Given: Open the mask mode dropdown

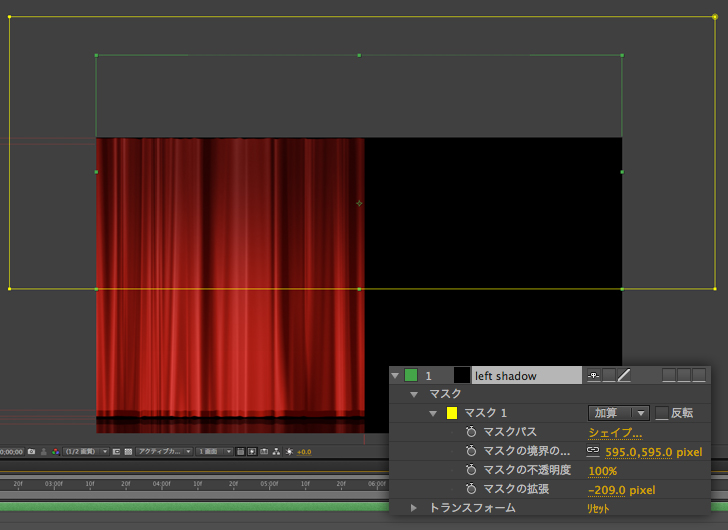Looking at the screenshot, I should click(618, 413).
